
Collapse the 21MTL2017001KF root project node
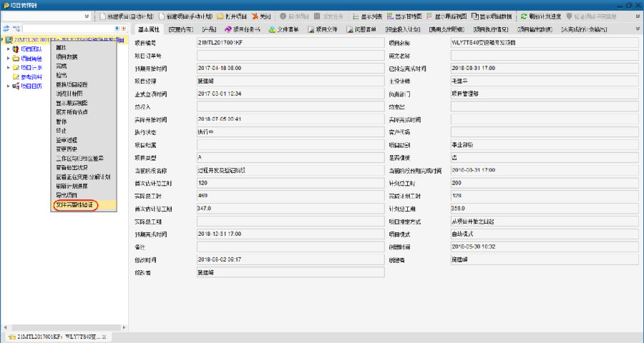(x=2, y=40)
